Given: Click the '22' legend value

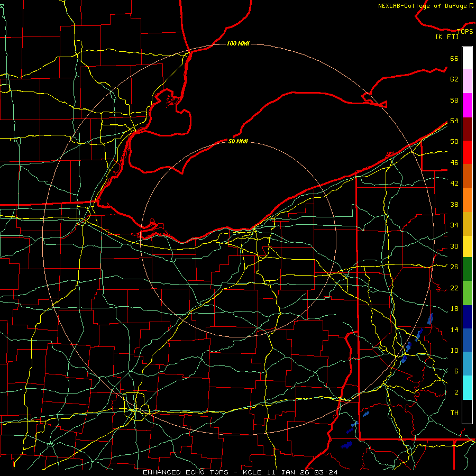Looking at the screenshot, I should tap(454, 288).
